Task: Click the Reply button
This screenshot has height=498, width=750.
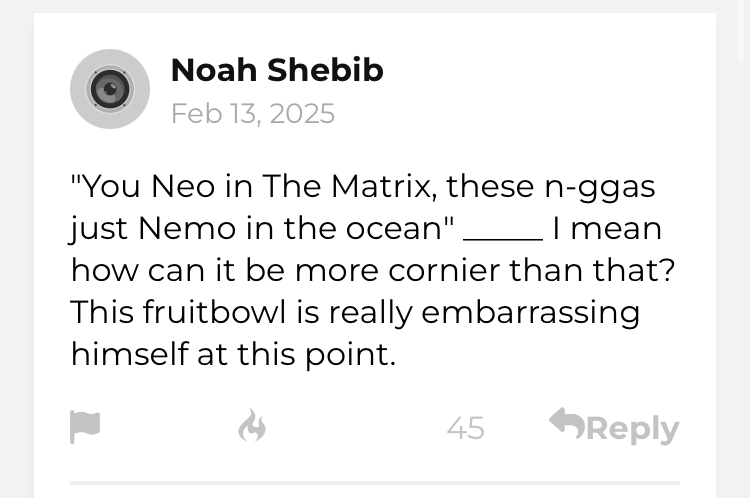Action: 632,428
